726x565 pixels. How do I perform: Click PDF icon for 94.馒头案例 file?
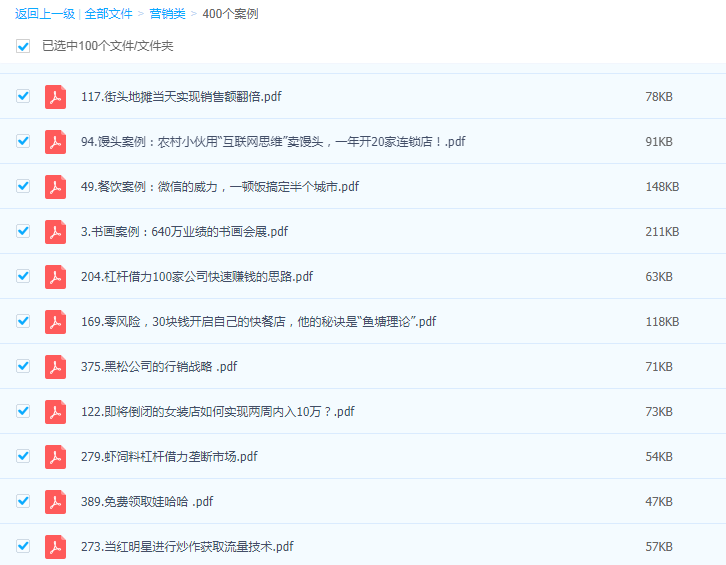pyautogui.click(x=55, y=142)
